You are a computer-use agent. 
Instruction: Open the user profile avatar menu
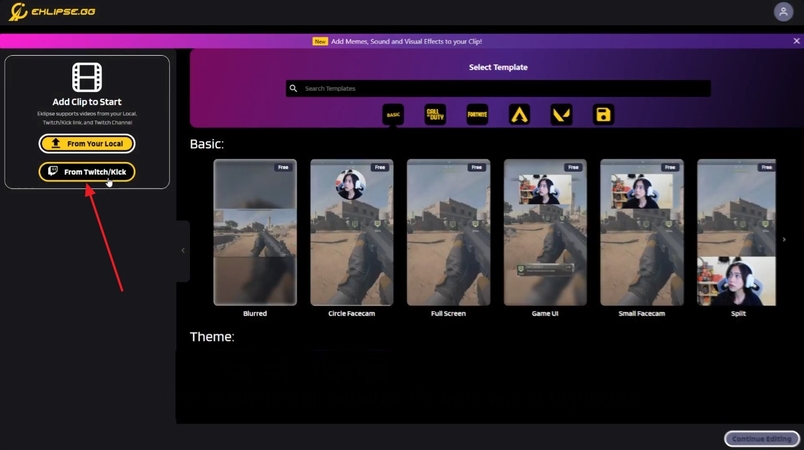click(x=783, y=11)
